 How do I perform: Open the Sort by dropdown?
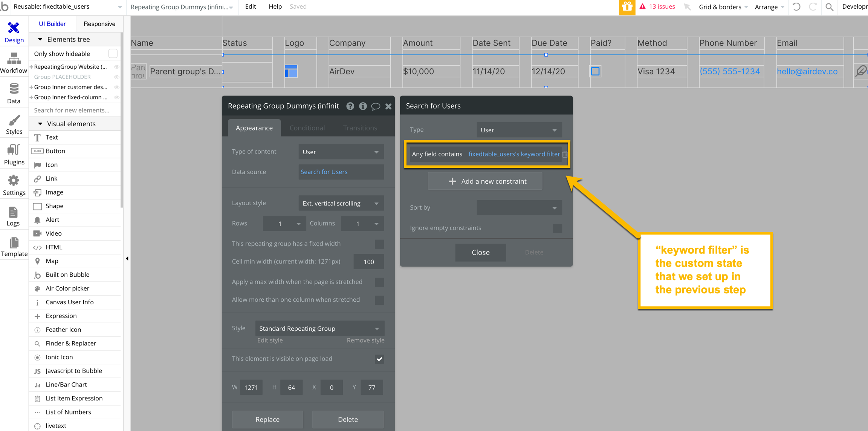519,208
